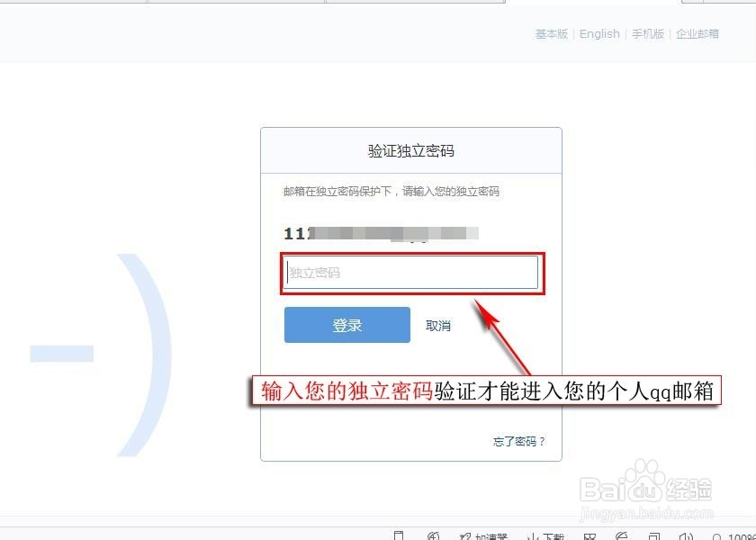Click the 验证独立密码 dialog title
The image size is (756, 540).
tap(410, 150)
